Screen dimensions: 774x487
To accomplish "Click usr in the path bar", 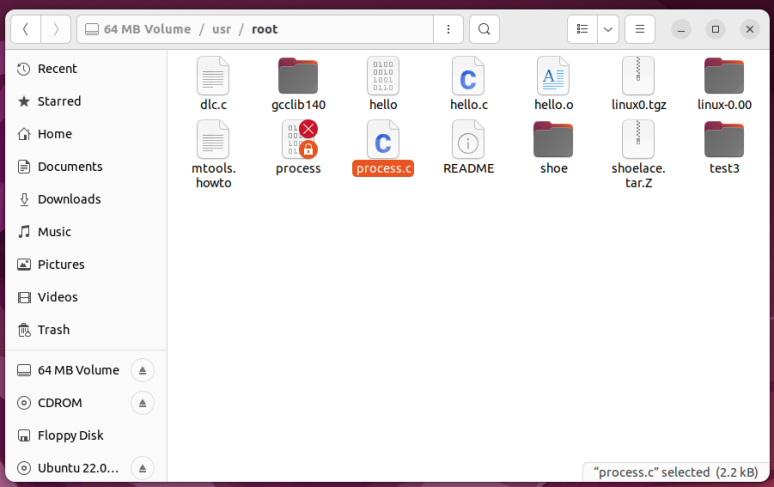I will coord(222,30).
